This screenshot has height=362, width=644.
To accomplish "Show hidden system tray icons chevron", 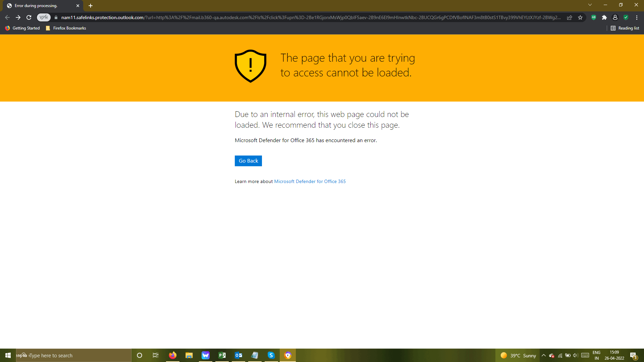I will 544,355.
